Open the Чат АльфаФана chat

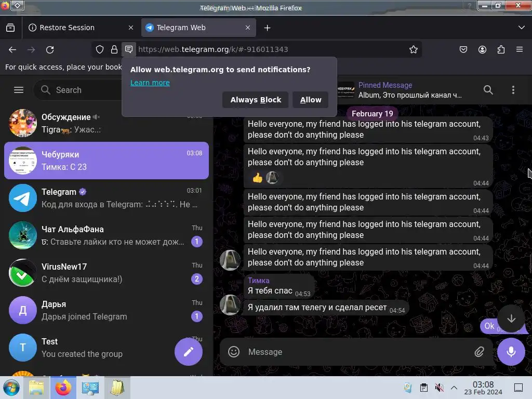[x=106, y=235]
